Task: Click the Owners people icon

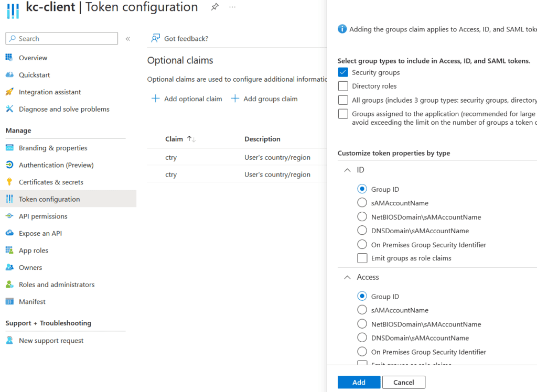Action: pyautogui.click(x=9, y=267)
